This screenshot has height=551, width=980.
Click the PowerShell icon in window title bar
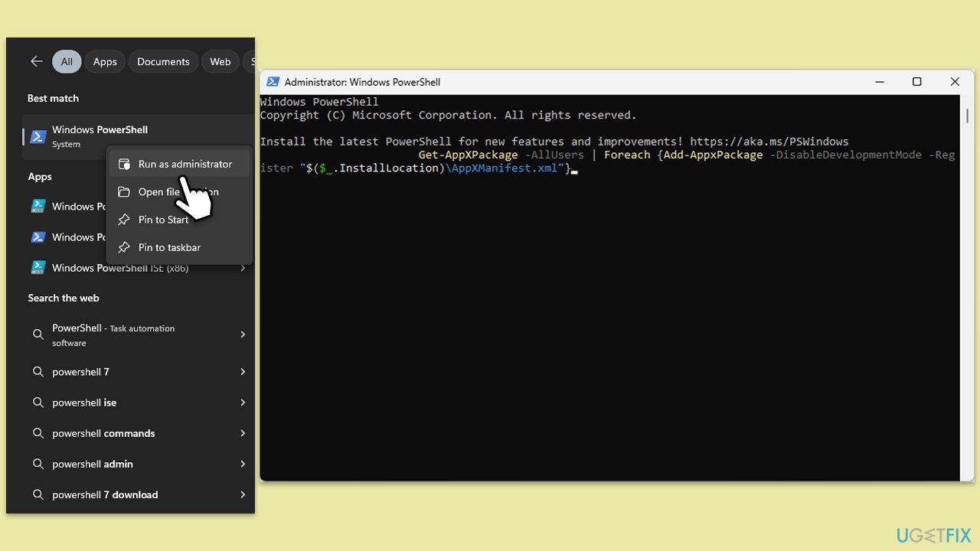pyautogui.click(x=273, y=82)
